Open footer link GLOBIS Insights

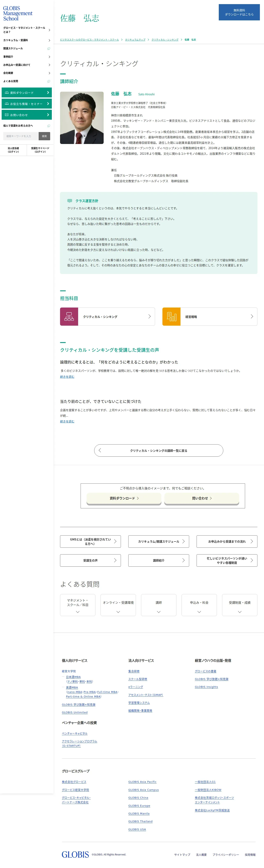click(x=206, y=687)
